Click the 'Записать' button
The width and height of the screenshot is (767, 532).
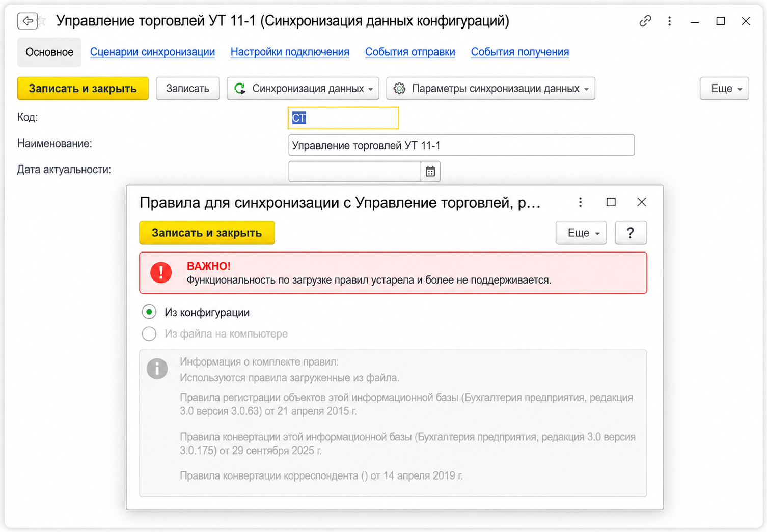pyautogui.click(x=187, y=89)
